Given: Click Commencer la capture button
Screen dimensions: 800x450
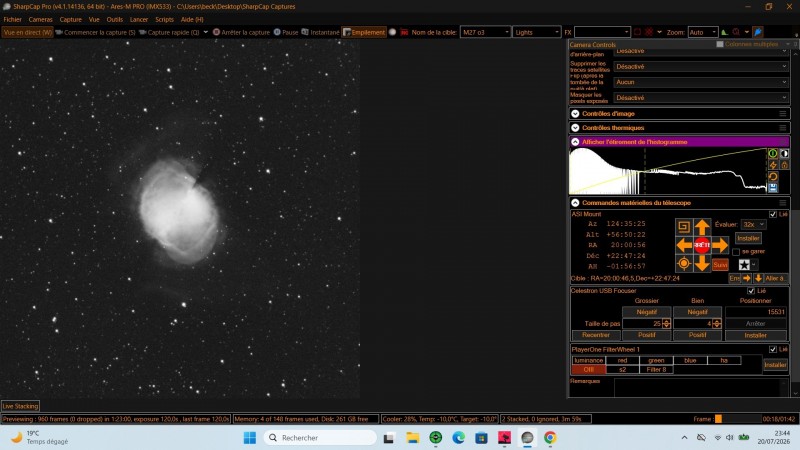Looking at the screenshot, I should [95, 32].
